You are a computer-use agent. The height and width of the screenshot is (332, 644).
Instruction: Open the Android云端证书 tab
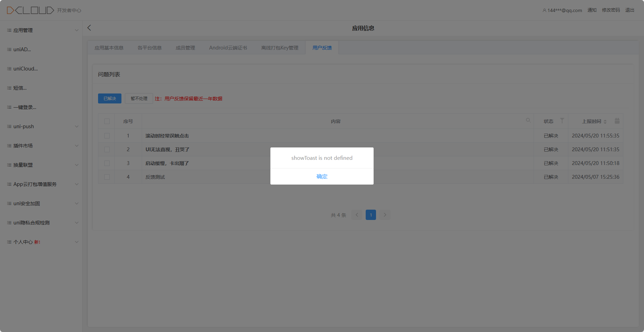click(228, 48)
